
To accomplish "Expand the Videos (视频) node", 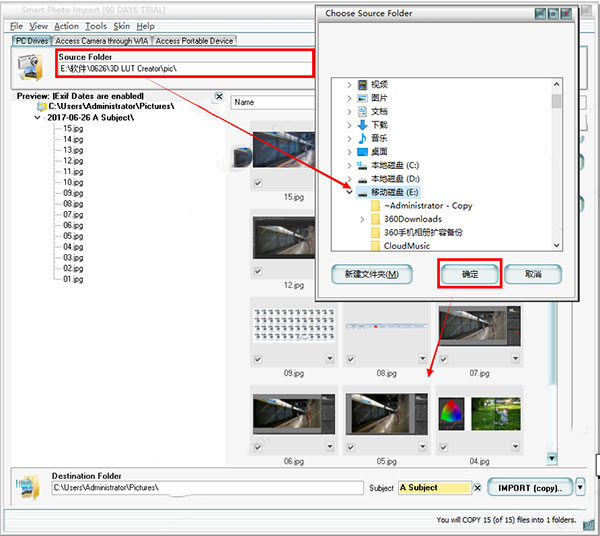I will pyautogui.click(x=349, y=85).
